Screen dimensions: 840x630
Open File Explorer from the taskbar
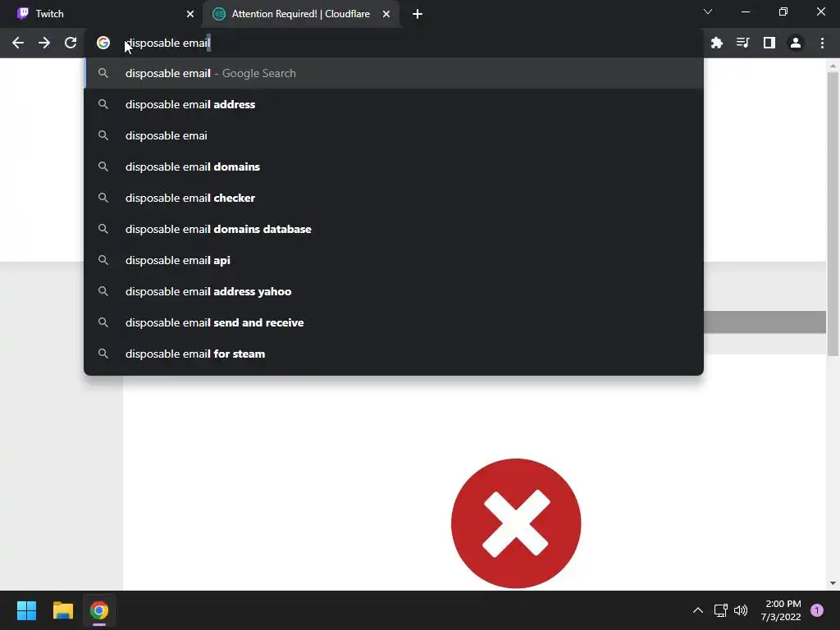(62, 610)
